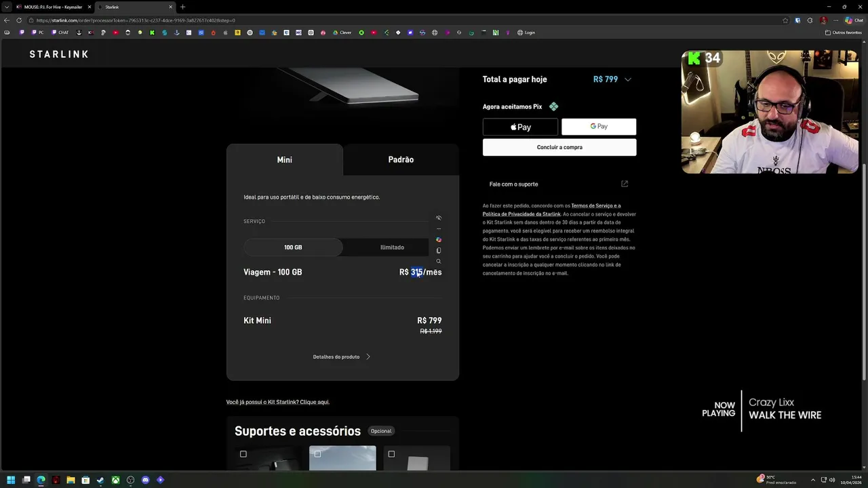Open Steam from taskbar

pos(100,480)
